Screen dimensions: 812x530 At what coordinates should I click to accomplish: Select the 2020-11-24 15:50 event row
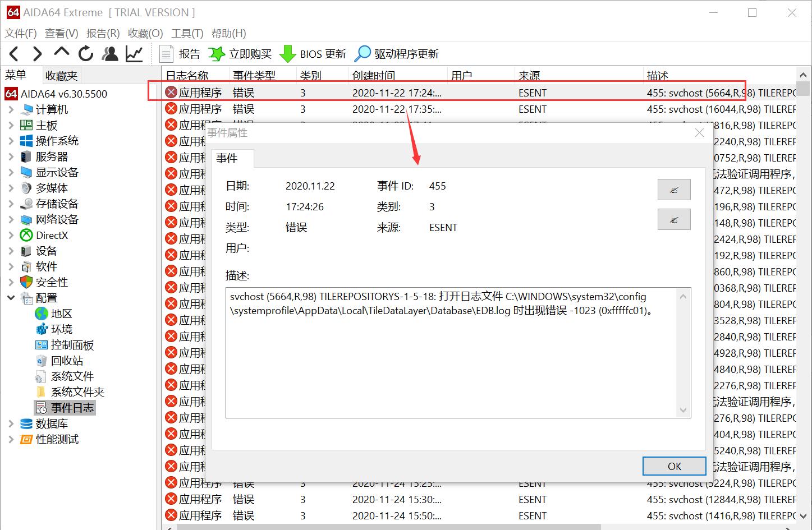(x=479, y=515)
